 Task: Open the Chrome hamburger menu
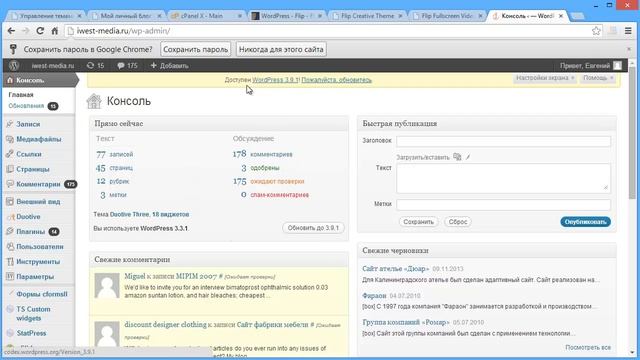click(629, 31)
